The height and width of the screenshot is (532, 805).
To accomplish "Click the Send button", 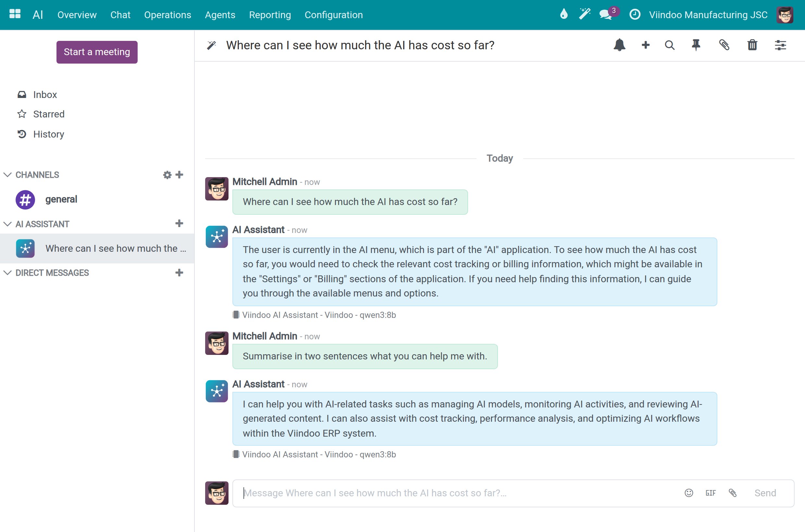I will [765, 493].
